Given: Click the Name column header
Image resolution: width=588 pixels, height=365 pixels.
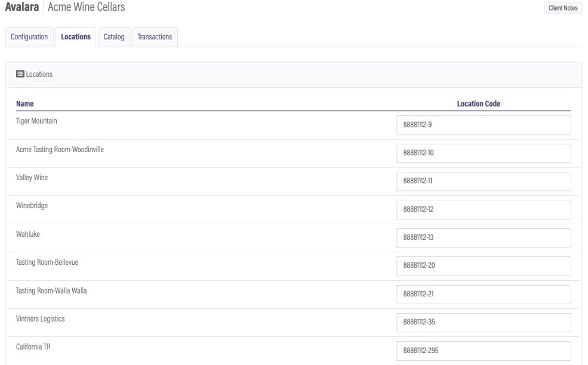Looking at the screenshot, I should (x=24, y=104).
